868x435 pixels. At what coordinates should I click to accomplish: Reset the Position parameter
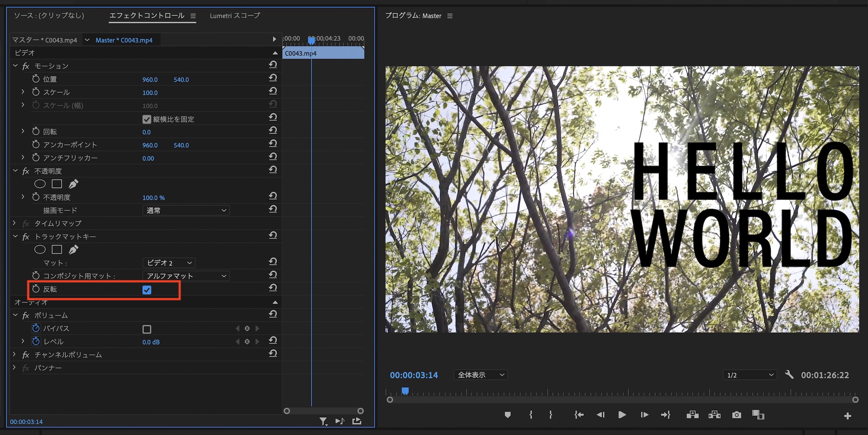(273, 78)
